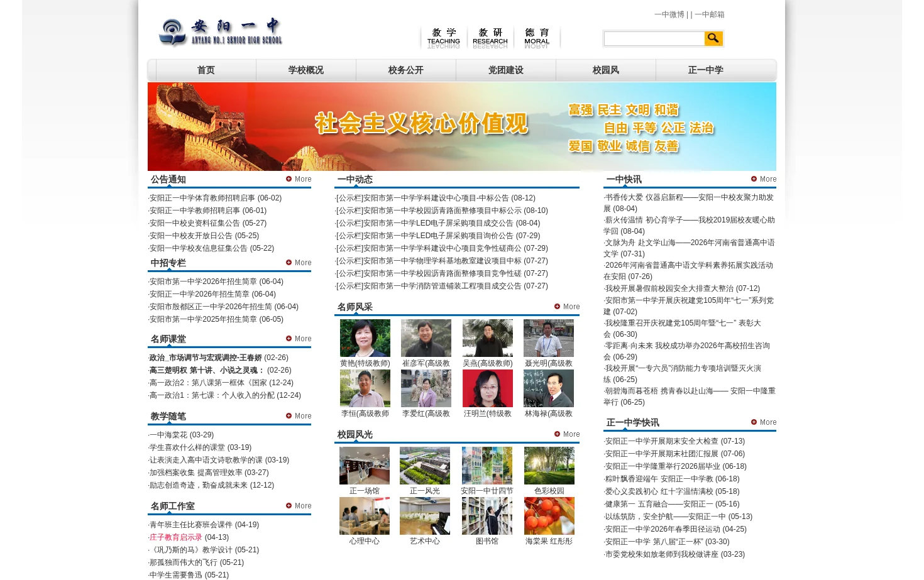Click the yellow search magnifier button
The height and width of the screenshot is (580, 924).
[713, 39]
